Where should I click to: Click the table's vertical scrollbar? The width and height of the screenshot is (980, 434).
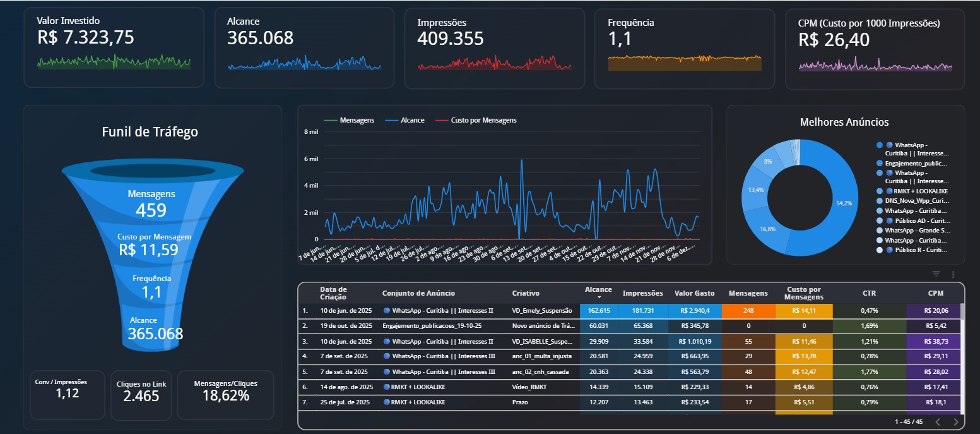[962, 311]
